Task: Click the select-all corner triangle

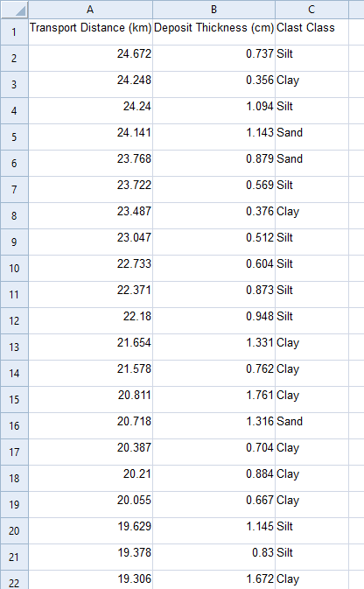Action: (x=14, y=10)
